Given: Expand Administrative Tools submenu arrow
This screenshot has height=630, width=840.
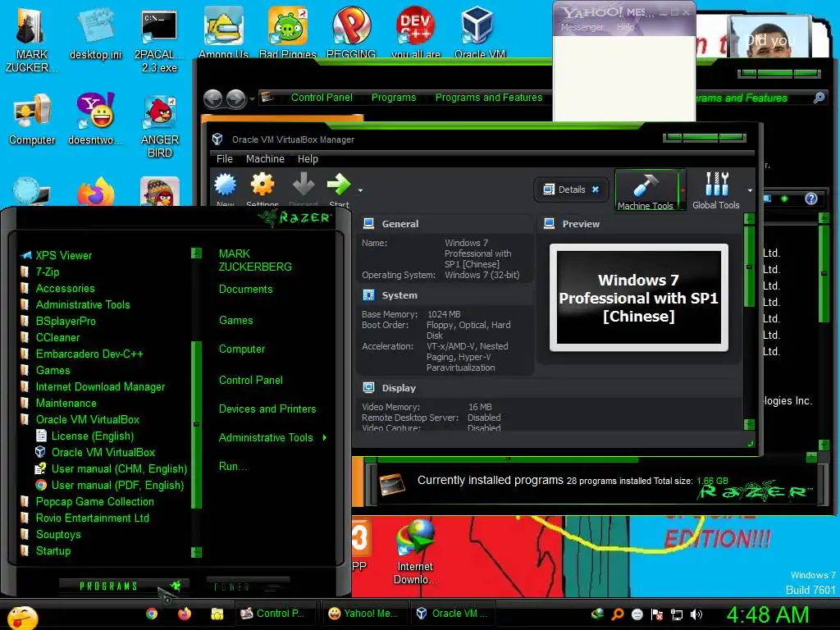Looking at the screenshot, I should click(325, 438).
